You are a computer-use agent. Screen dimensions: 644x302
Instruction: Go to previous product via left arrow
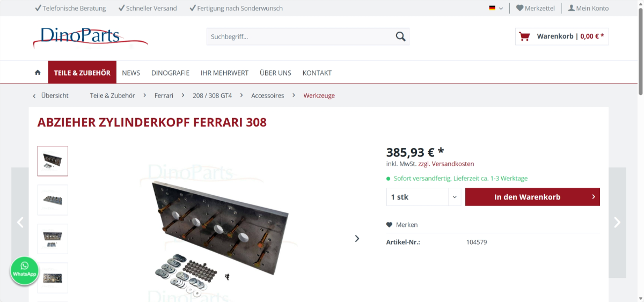coord(20,222)
